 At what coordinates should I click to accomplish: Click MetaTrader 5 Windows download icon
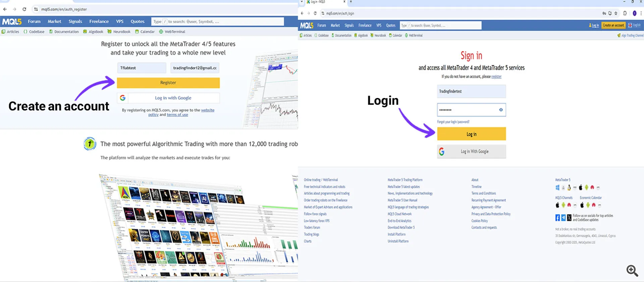558,187
